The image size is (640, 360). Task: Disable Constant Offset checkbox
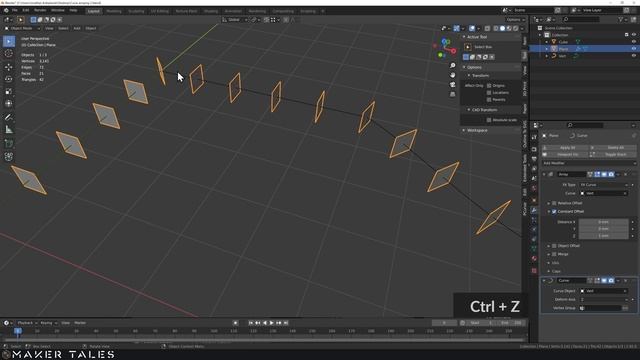[x=554, y=211]
